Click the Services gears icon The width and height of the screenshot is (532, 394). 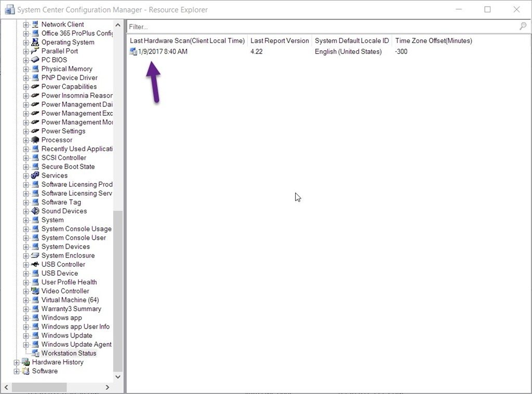pyautogui.click(x=35, y=175)
